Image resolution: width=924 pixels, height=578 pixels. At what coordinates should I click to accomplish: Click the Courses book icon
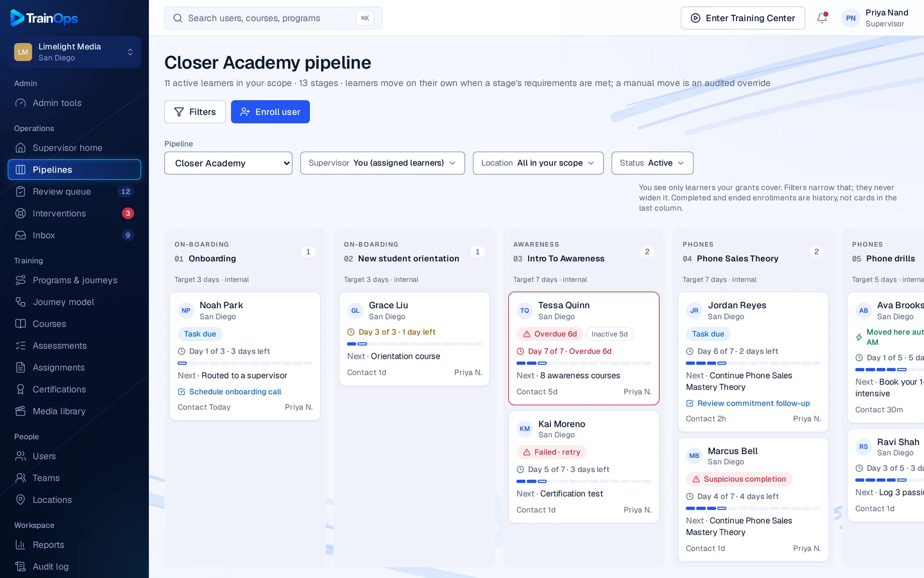(20, 324)
